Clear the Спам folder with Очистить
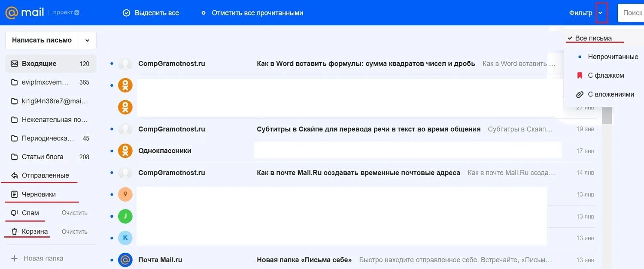 74,213
